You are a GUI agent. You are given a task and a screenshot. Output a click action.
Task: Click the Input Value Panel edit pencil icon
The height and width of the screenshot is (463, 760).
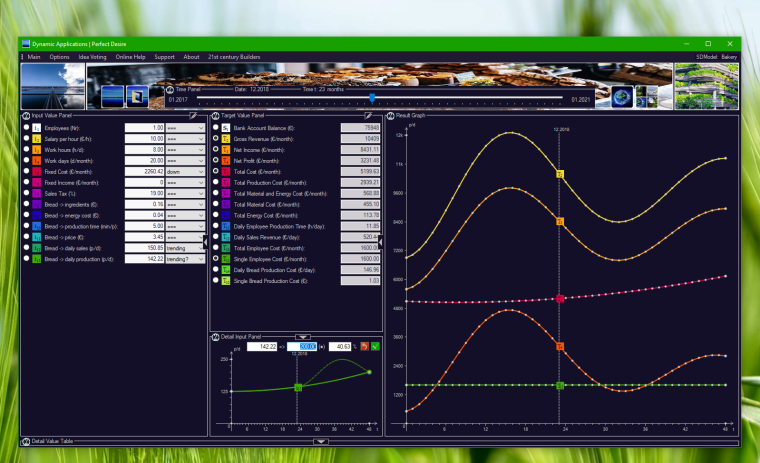coord(194,116)
